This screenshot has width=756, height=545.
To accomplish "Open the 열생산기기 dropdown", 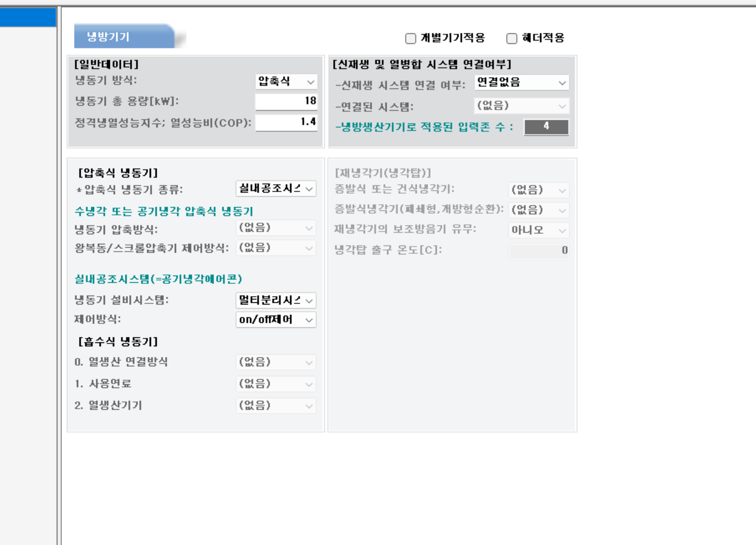I will (x=276, y=406).
